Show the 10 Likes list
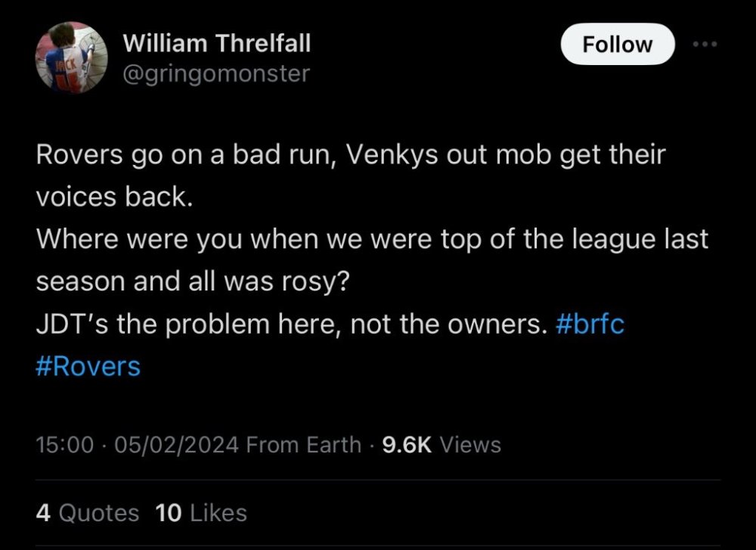The image size is (756, 550). pyautogui.click(x=201, y=513)
